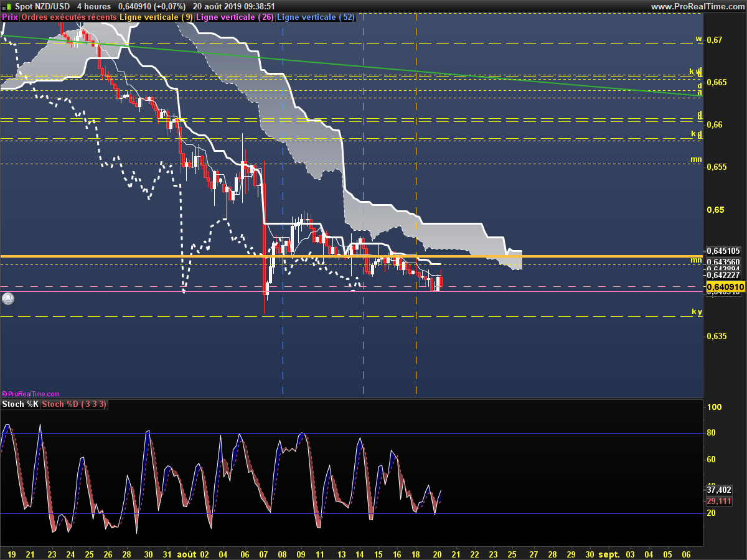This screenshot has width=747, height=560.
Task: Click the ProRealTime.com copyright link on chart
Action: click(31, 394)
